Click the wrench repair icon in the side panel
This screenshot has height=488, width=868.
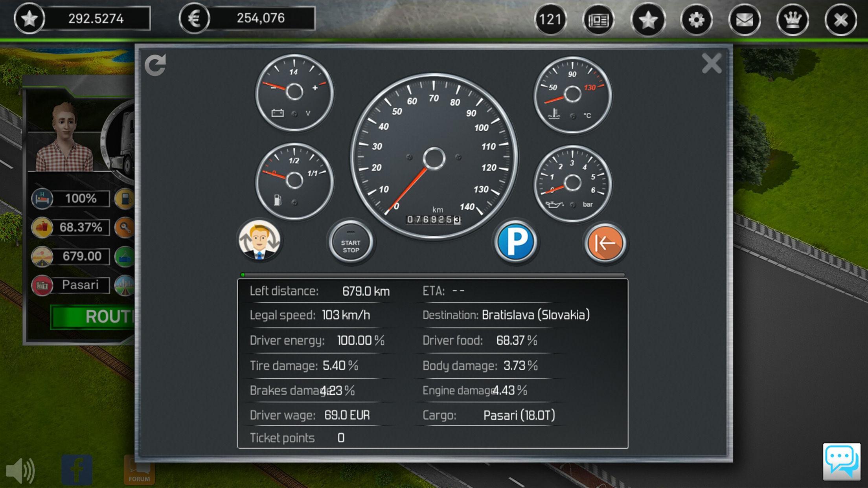(125, 227)
